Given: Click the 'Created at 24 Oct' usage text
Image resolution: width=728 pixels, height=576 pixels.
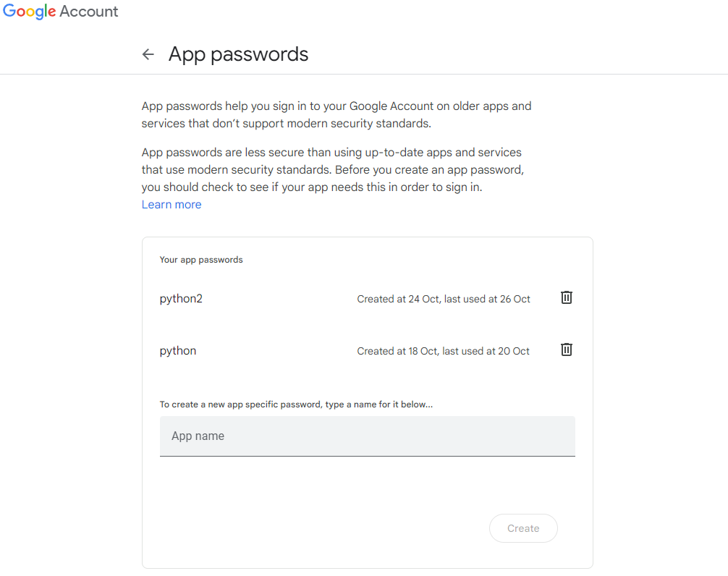Looking at the screenshot, I should (x=444, y=299).
